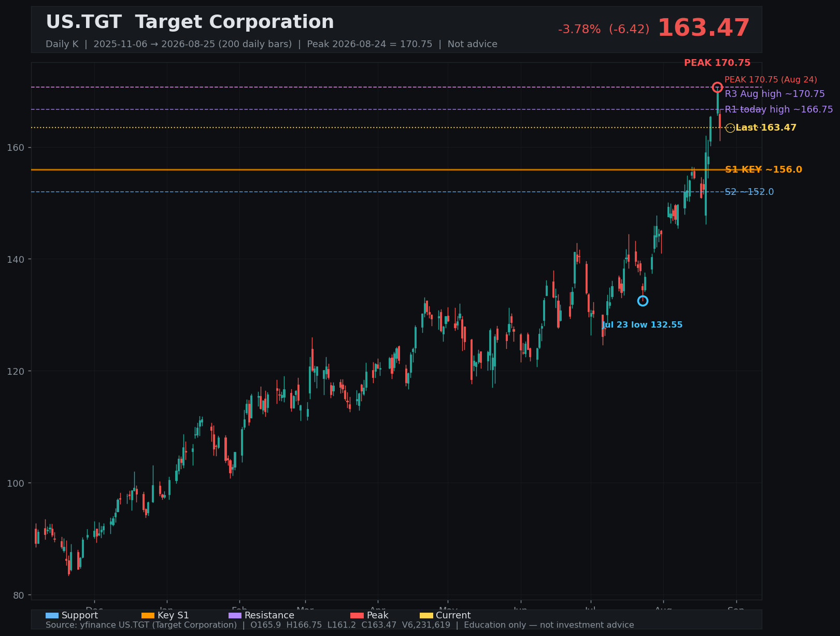840x636 pixels.
Task: Click the 140 y-axis tick label
Action: pos(15,259)
